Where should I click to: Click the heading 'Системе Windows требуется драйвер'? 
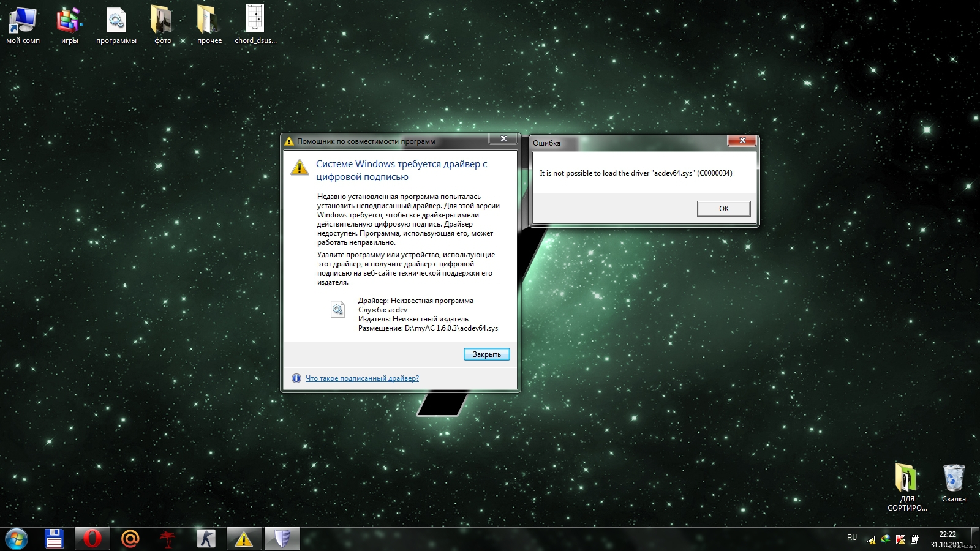point(402,170)
